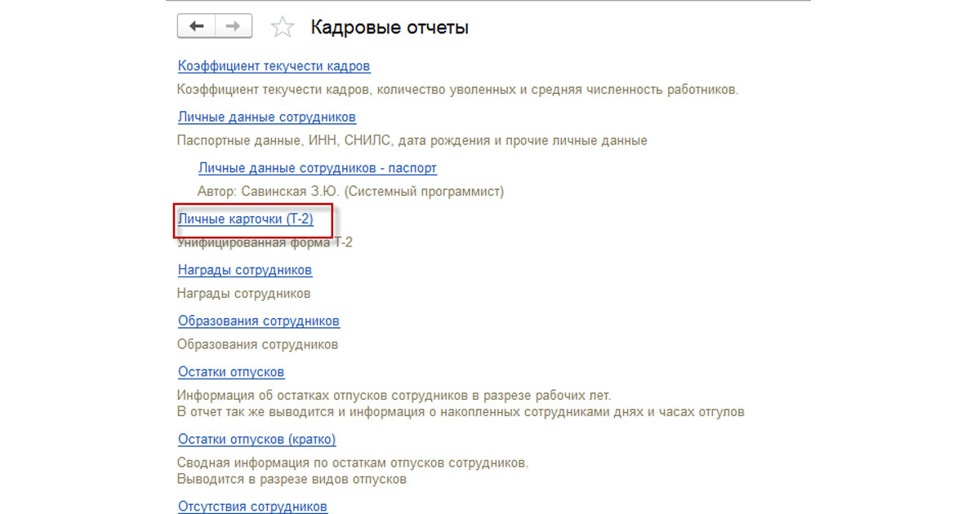
Task: Open the Остатки отпусков (кратко) report link
Action: [256, 439]
